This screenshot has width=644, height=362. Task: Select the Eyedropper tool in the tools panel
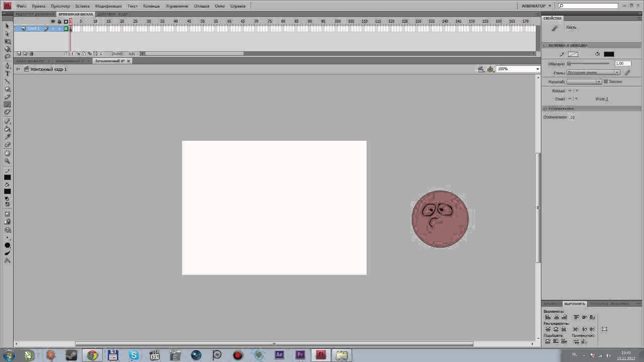(8, 137)
